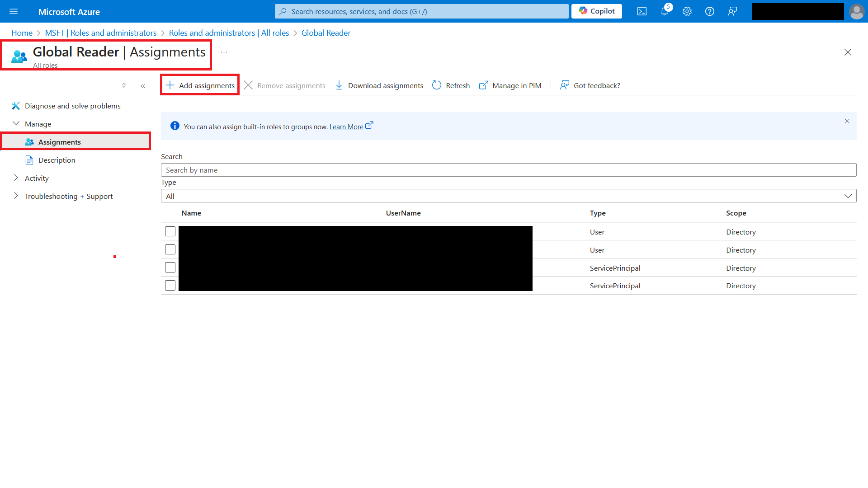
Task: Open Description in side menu
Action: click(57, 160)
